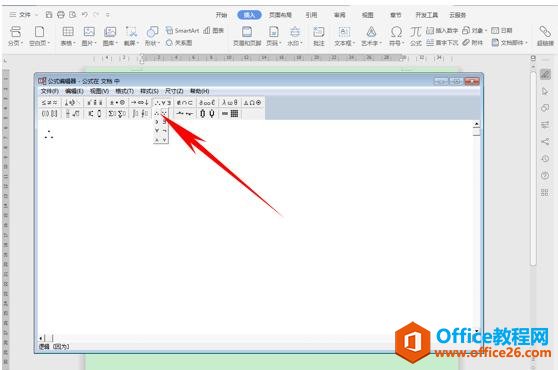Image resolution: width=558 pixels, height=370 pixels.
Task: Insert the for-all symbol (∀) from dropdown
Action: 157,131
